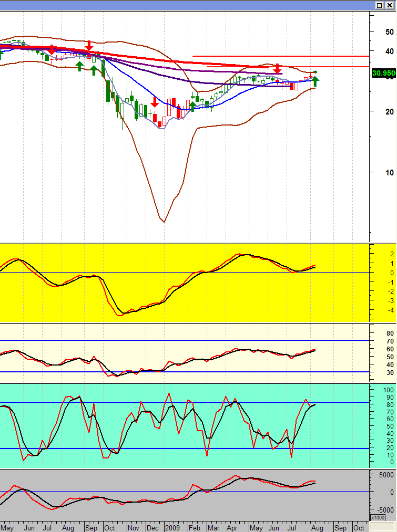Click the -2 value on yellow panel axis
This screenshot has width=397, height=532.
(391, 291)
